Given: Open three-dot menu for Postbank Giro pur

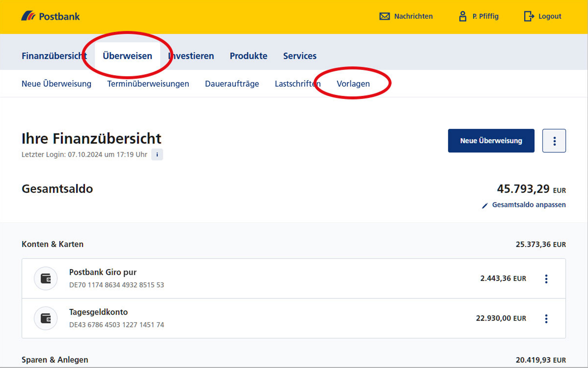Looking at the screenshot, I should point(546,279).
